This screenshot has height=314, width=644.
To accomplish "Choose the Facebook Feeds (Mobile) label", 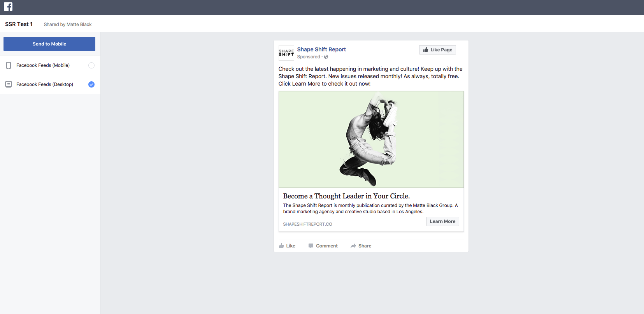I will click(43, 65).
